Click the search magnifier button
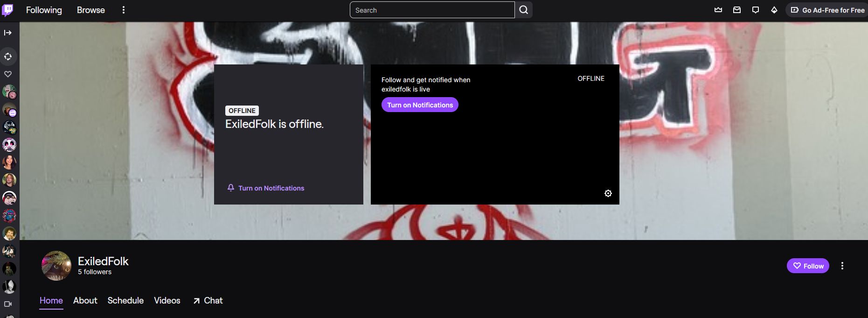 524,10
